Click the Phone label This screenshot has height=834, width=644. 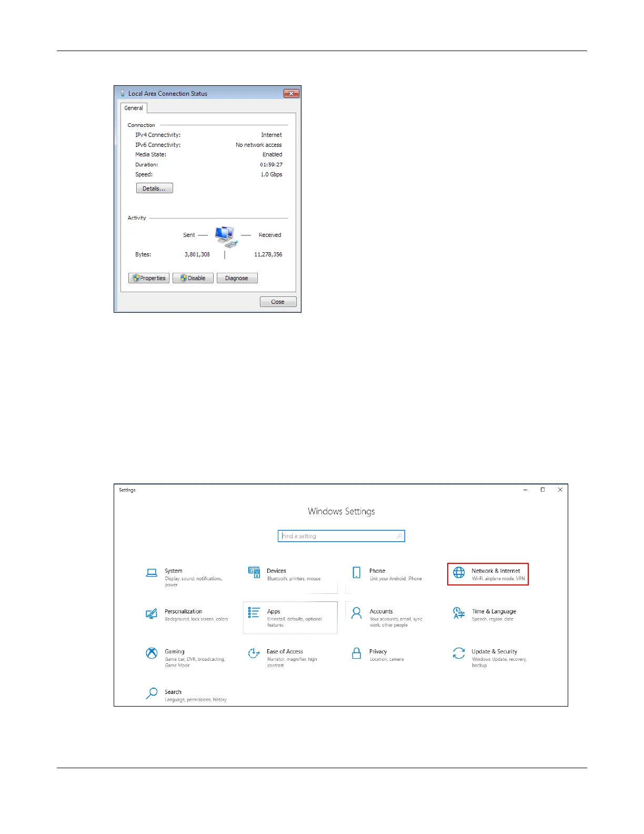coord(377,571)
